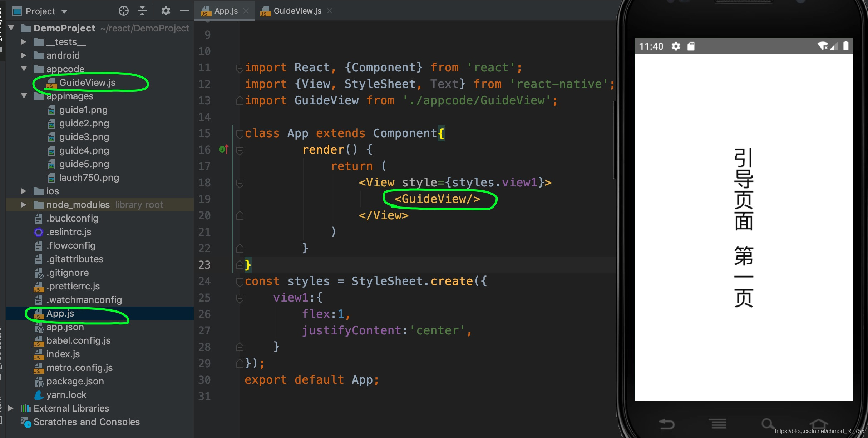The width and height of the screenshot is (868, 438).
Task: Expand the android folder
Action: pos(23,55)
